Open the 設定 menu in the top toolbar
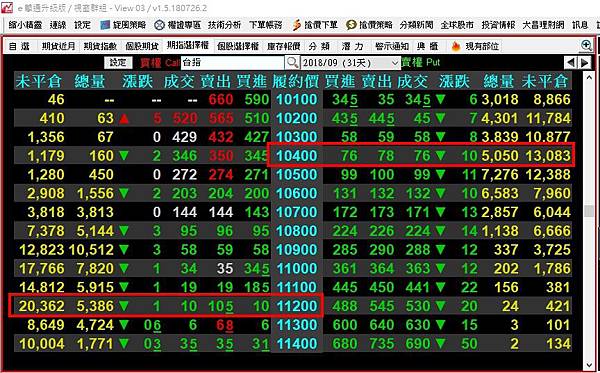The width and height of the screenshot is (600, 373). [82, 25]
